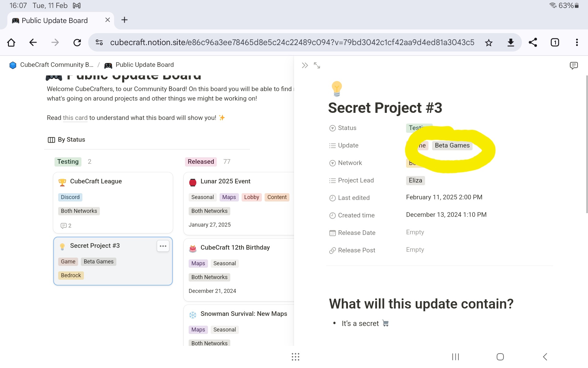The height and width of the screenshot is (368, 588).
Task: Click the address bar URL
Action: (292, 42)
